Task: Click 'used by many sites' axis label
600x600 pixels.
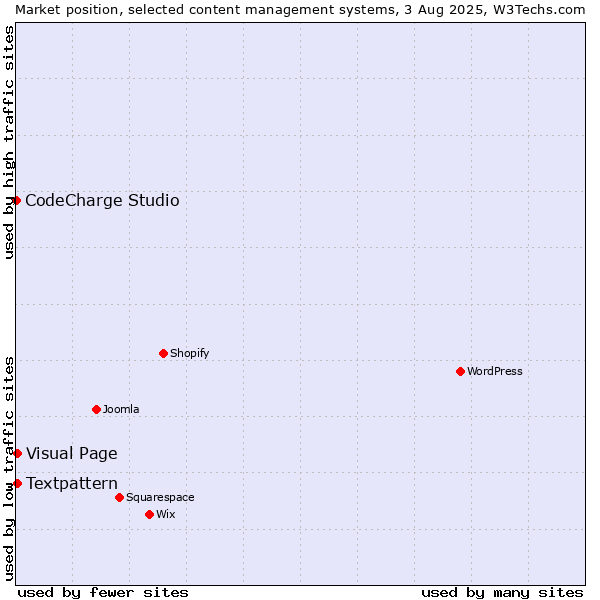Action: pyautogui.click(x=502, y=593)
